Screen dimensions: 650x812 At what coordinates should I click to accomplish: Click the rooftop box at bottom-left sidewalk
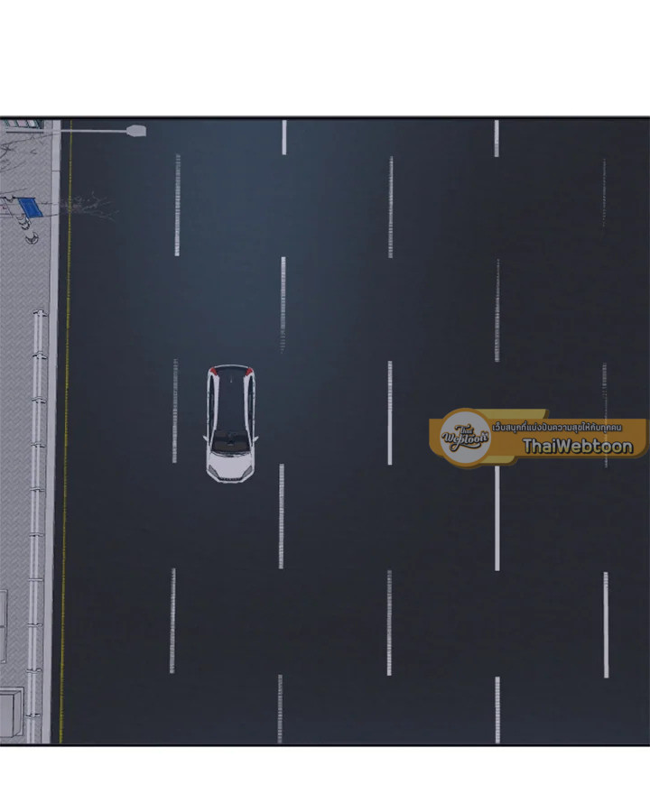[12, 707]
